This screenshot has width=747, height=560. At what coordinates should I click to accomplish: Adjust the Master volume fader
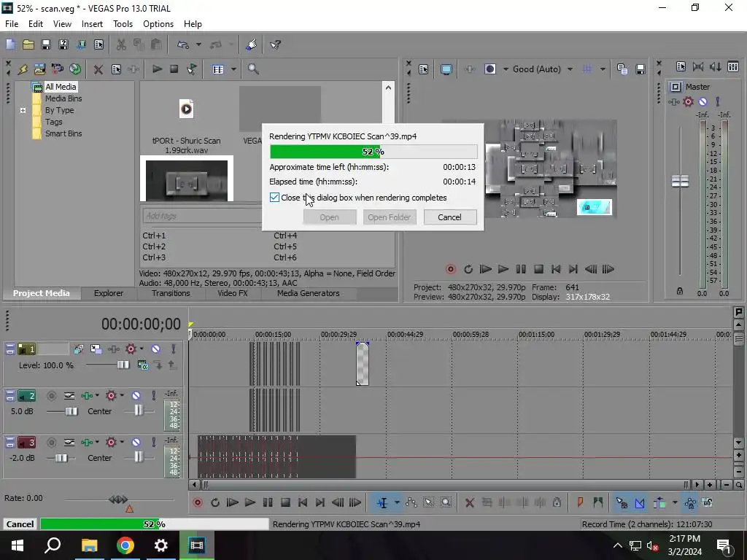click(x=680, y=182)
